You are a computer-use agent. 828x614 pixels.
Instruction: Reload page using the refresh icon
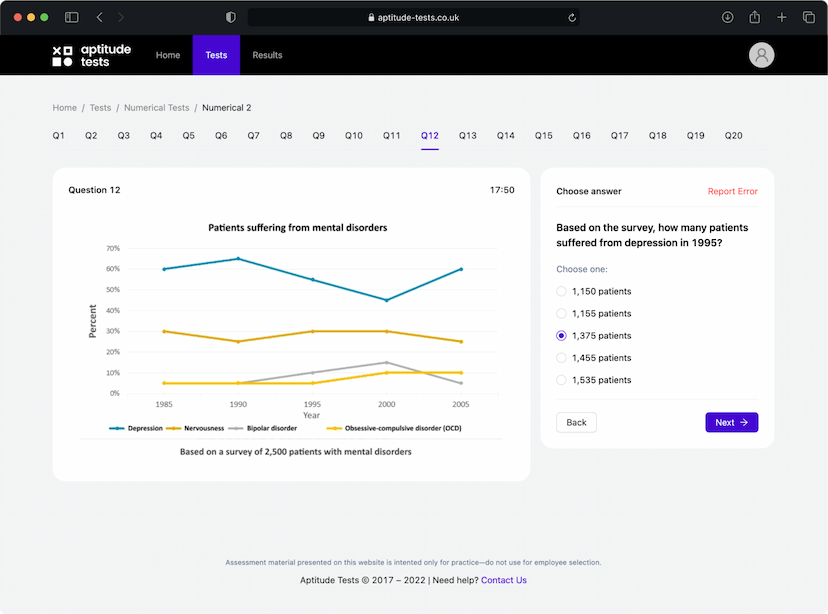pyautogui.click(x=571, y=17)
